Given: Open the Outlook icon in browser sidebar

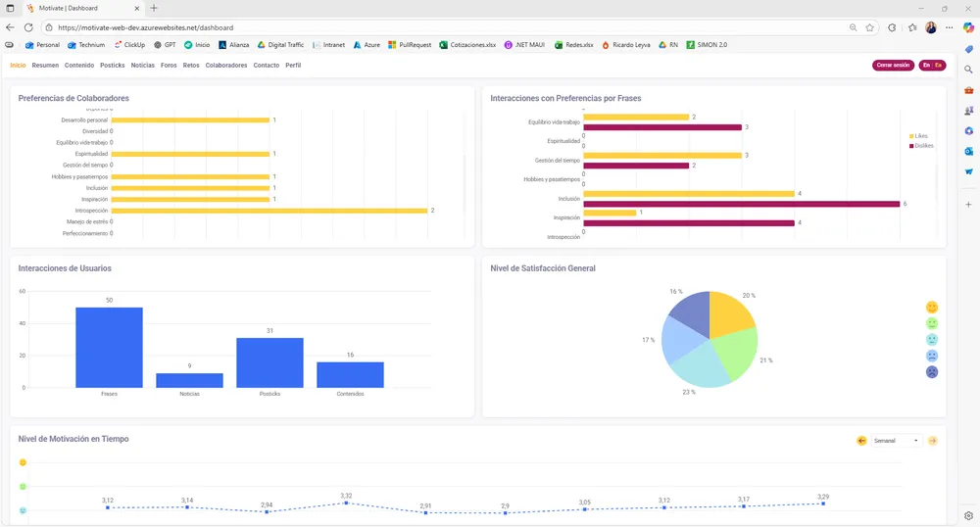Looking at the screenshot, I should (x=968, y=151).
